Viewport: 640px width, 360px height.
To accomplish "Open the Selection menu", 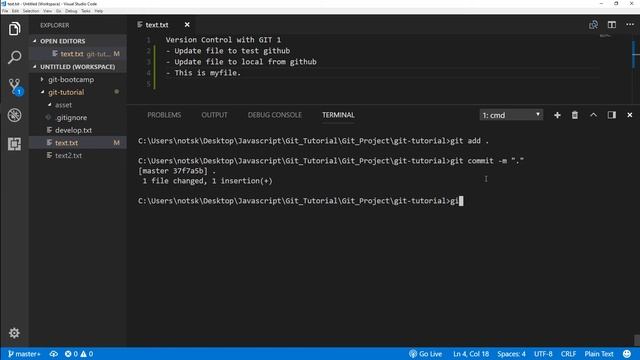I will (x=31, y=11).
